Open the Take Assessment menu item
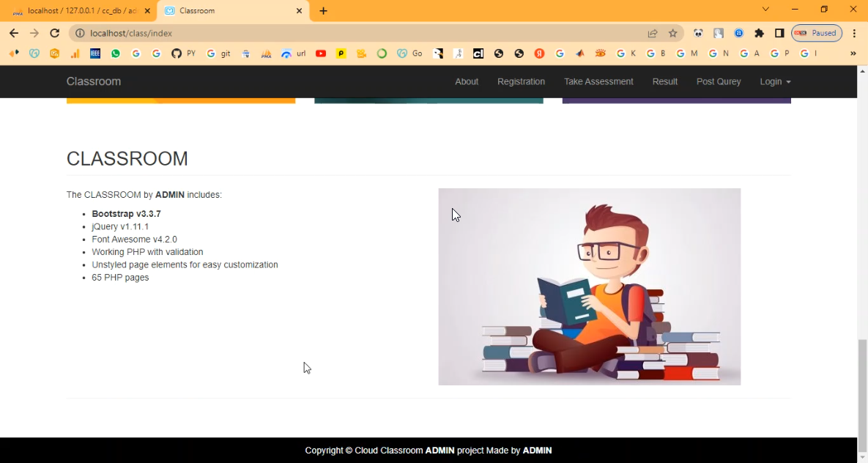868x463 pixels. (x=598, y=81)
